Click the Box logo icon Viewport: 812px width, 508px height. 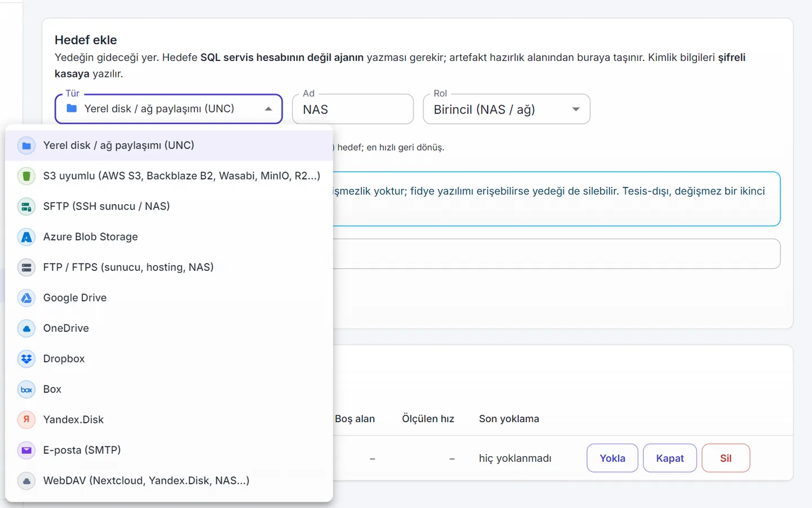27,389
